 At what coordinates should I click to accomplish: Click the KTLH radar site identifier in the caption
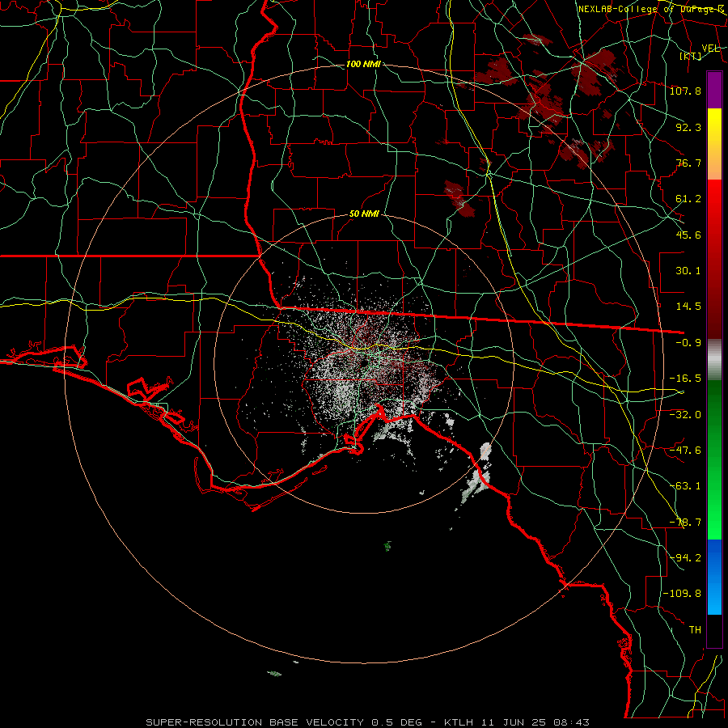(459, 722)
